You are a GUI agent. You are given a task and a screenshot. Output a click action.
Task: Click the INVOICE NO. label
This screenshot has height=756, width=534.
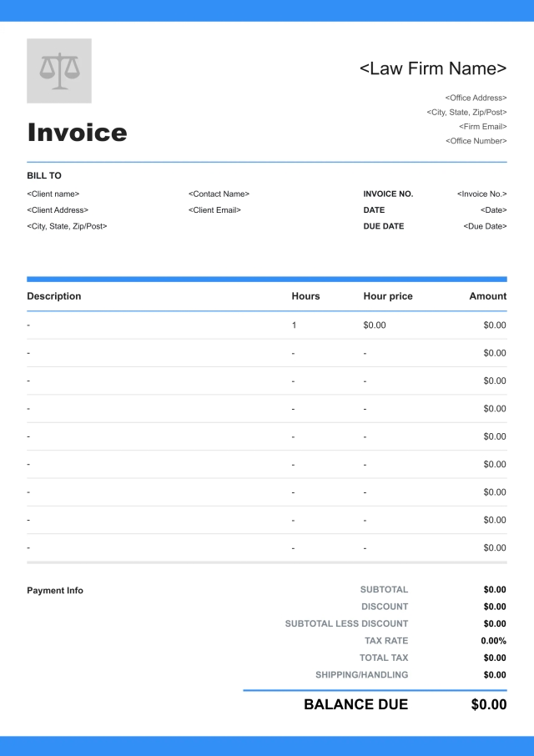pyautogui.click(x=388, y=194)
